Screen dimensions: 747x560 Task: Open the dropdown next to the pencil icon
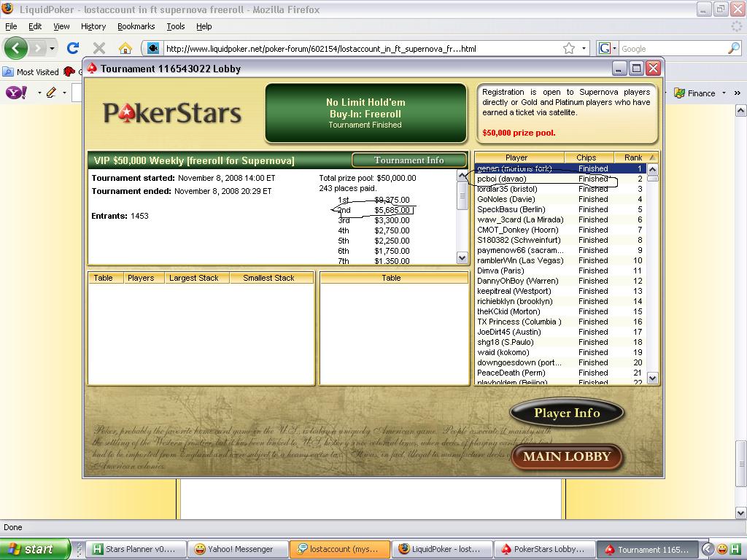coord(64,93)
